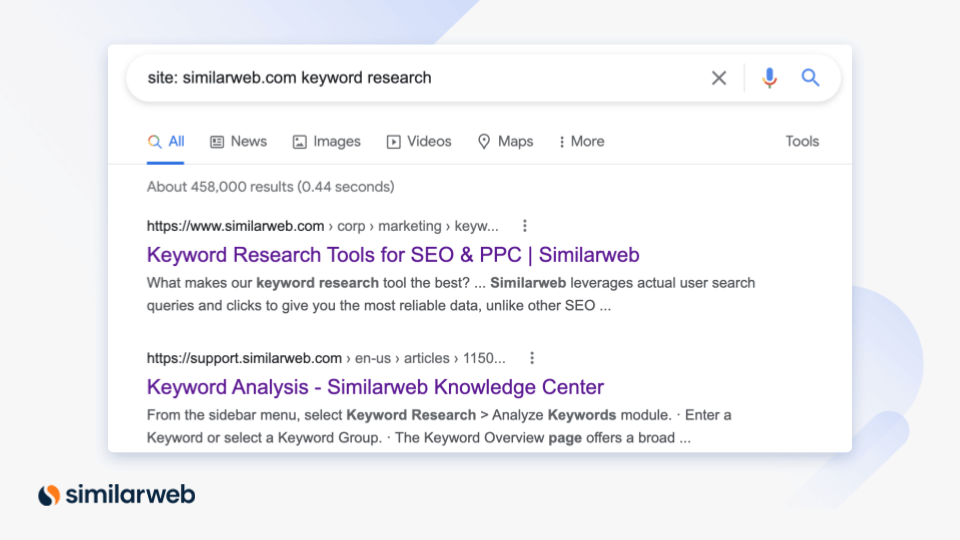Switch to the Maps tab
Viewport: 960px width, 540px height.
(506, 141)
